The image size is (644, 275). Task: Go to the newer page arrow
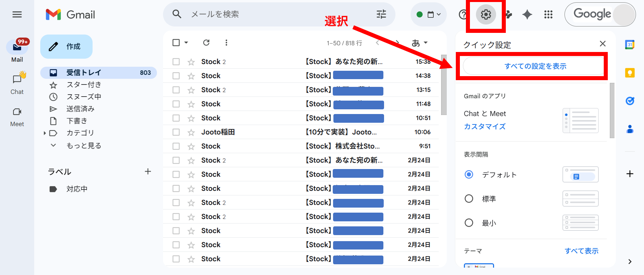tap(378, 43)
